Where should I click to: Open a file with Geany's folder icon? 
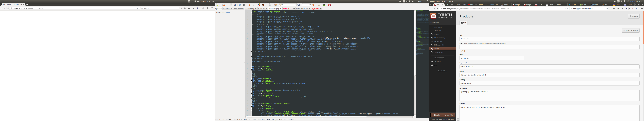pos(224,5)
